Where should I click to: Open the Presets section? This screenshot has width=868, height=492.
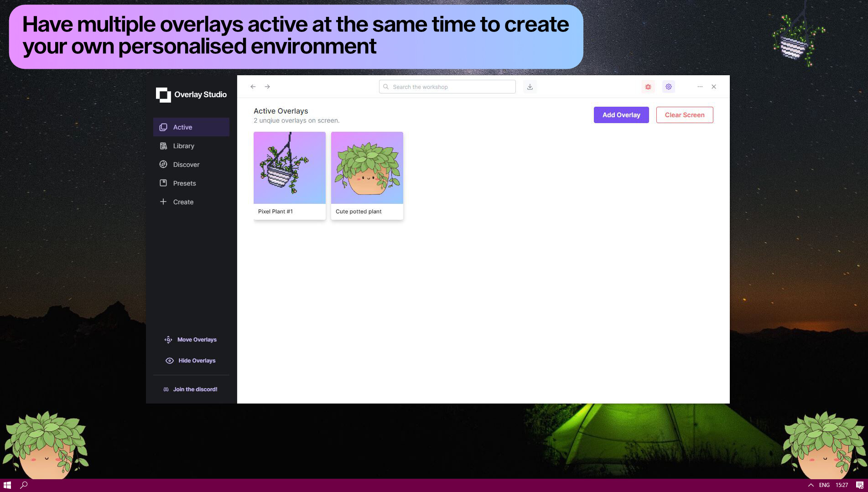(184, 183)
